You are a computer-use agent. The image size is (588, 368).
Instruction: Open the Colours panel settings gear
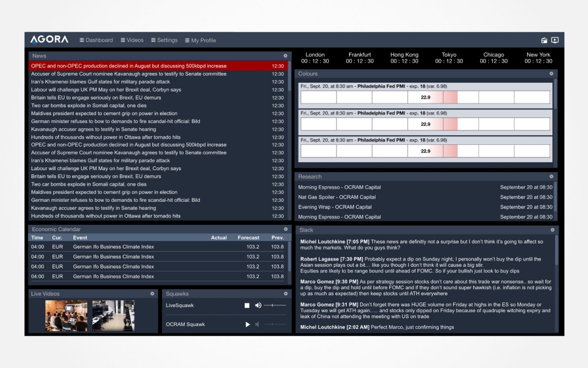click(551, 74)
